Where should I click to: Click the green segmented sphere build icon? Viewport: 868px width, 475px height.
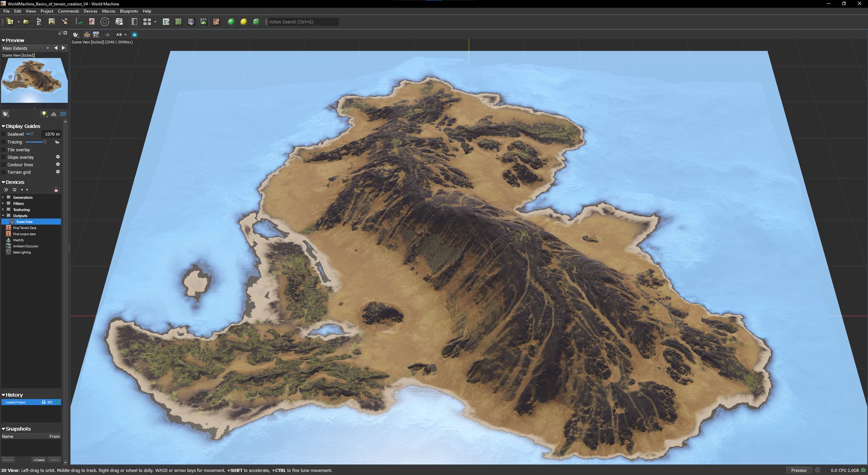click(256, 22)
